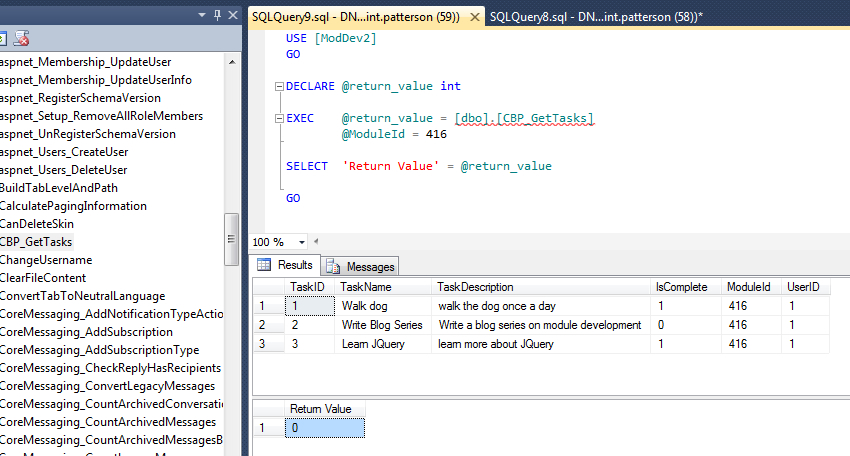This screenshot has width=850, height=456.
Task: Click the TaskID column header
Action: (x=310, y=287)
